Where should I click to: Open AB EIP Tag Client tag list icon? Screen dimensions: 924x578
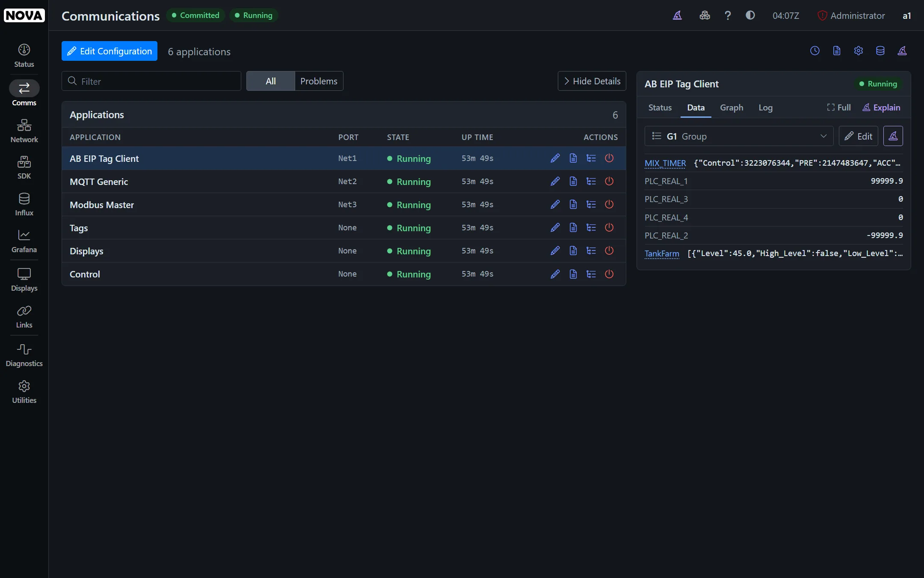tap(591, 158)
